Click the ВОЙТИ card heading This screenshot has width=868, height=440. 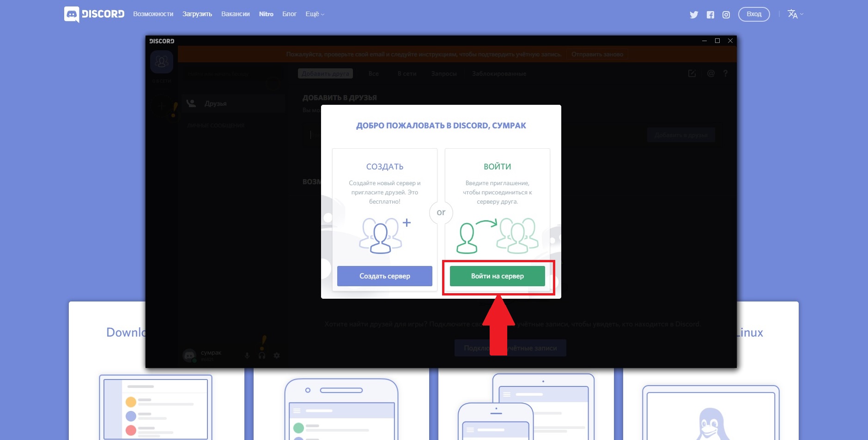[498, 167]
